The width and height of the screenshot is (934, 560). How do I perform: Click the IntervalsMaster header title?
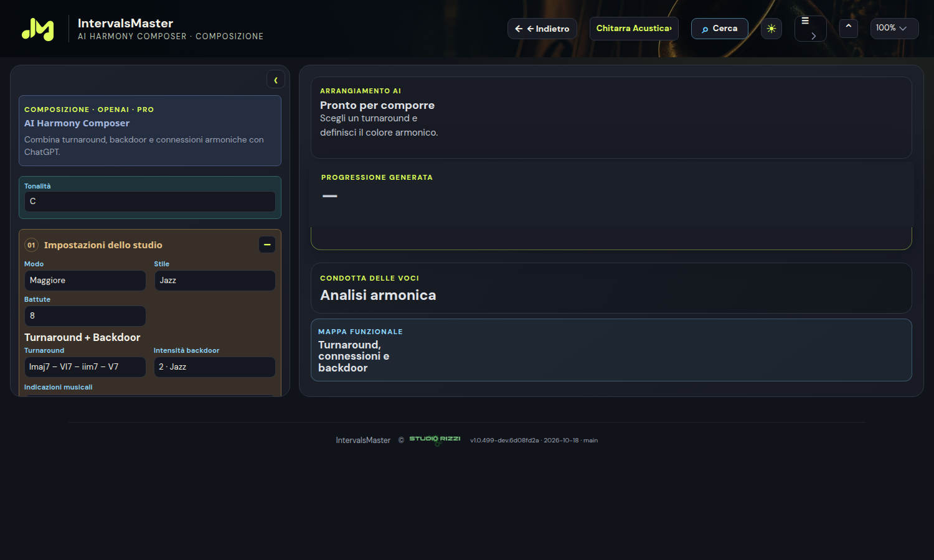(126, 23)
